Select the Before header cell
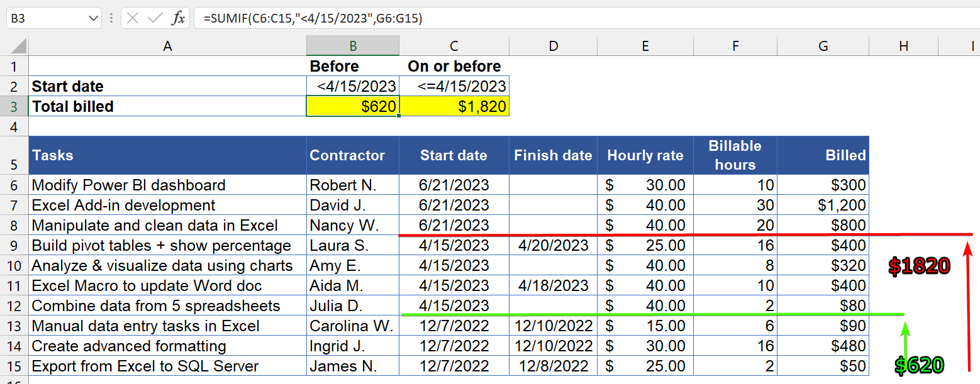This screenshot has width=980, height=384. click(352, 66)
